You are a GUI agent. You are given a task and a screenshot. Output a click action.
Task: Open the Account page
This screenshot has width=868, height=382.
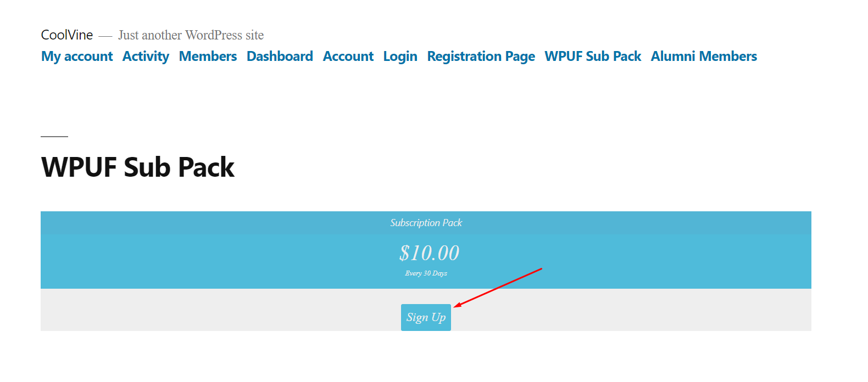coord(348,56)
